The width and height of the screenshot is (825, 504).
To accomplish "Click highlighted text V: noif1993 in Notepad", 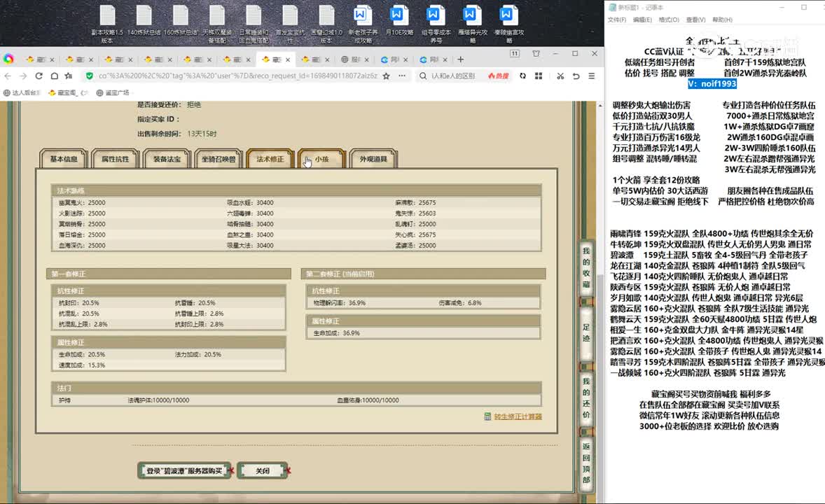I will coord(712,83).
